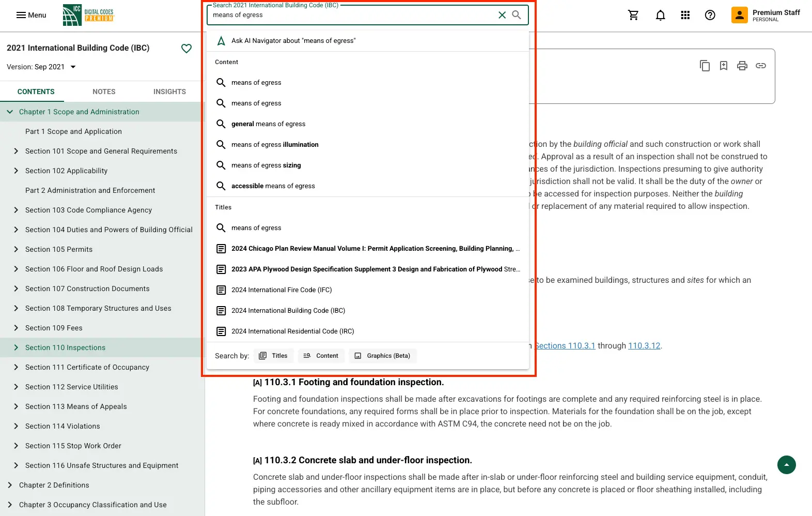Click the copy link icon
The image size is (812, 516).
point(761,66)
